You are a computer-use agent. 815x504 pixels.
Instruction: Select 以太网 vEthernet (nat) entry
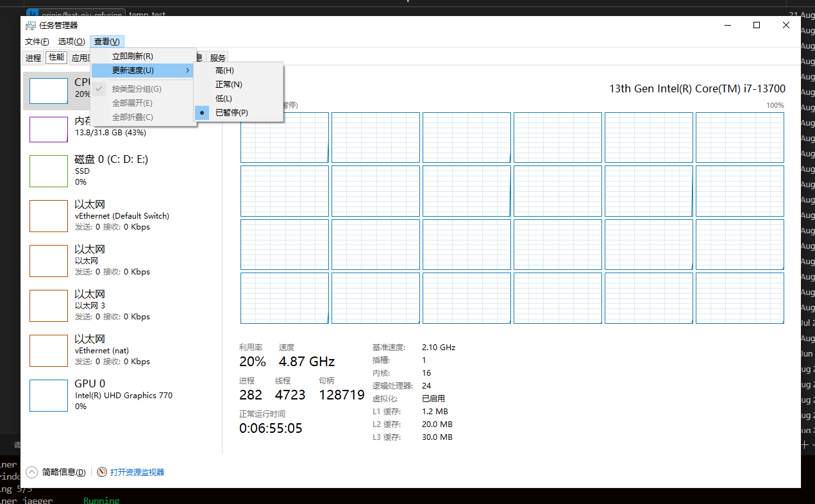coord(122,351)
